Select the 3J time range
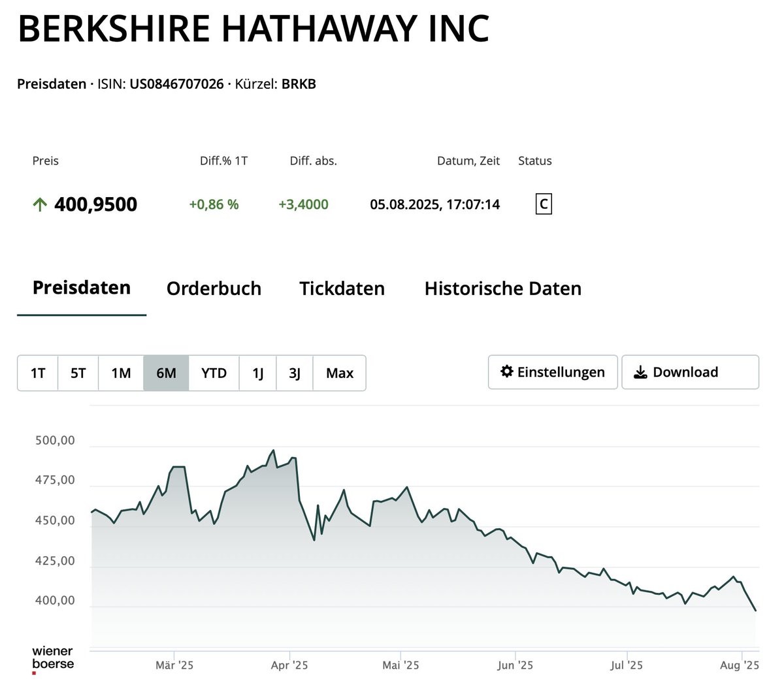Viewport: 784px width, 696px height. (x=295, y=373)
